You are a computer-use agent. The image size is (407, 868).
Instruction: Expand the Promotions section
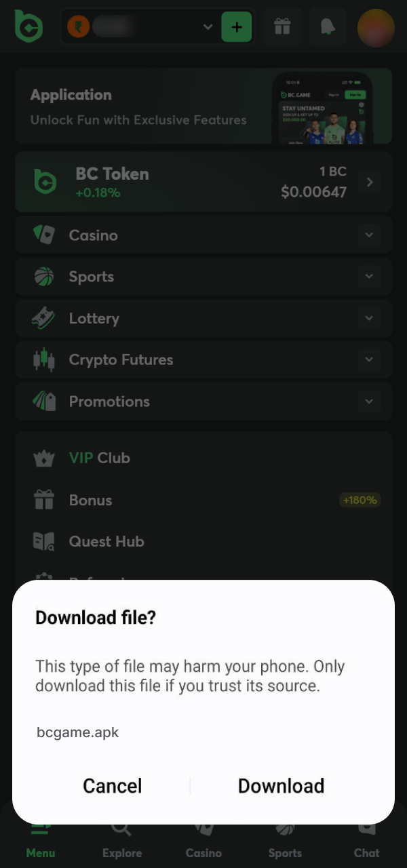click(369, 401)
